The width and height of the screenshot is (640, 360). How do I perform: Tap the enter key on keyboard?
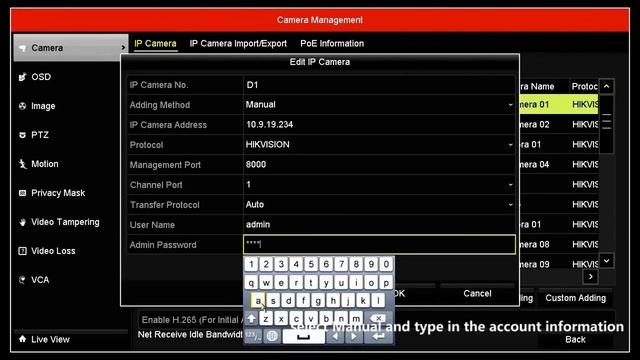tap(378, 336)
